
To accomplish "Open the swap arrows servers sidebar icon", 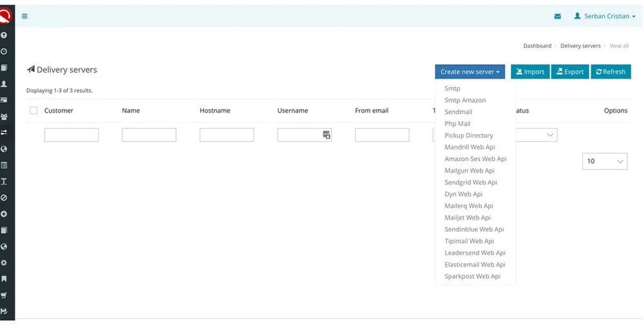I will click(4, 132).
